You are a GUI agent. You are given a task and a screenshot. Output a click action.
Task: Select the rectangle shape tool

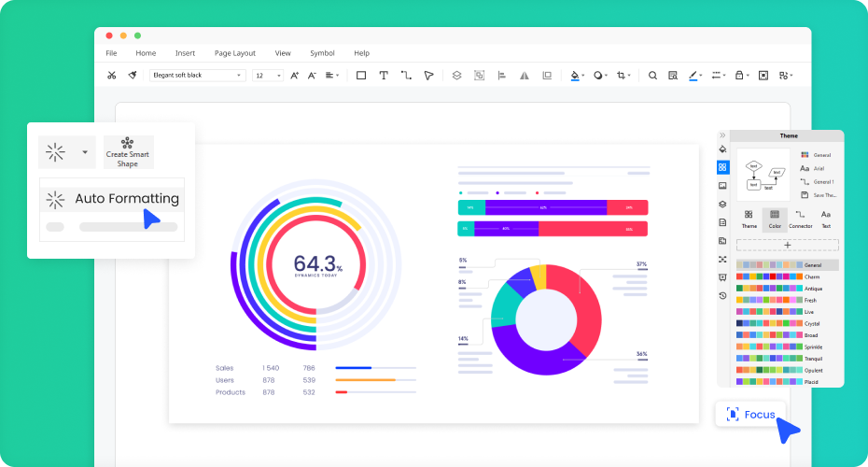click(x=361, y=76)
